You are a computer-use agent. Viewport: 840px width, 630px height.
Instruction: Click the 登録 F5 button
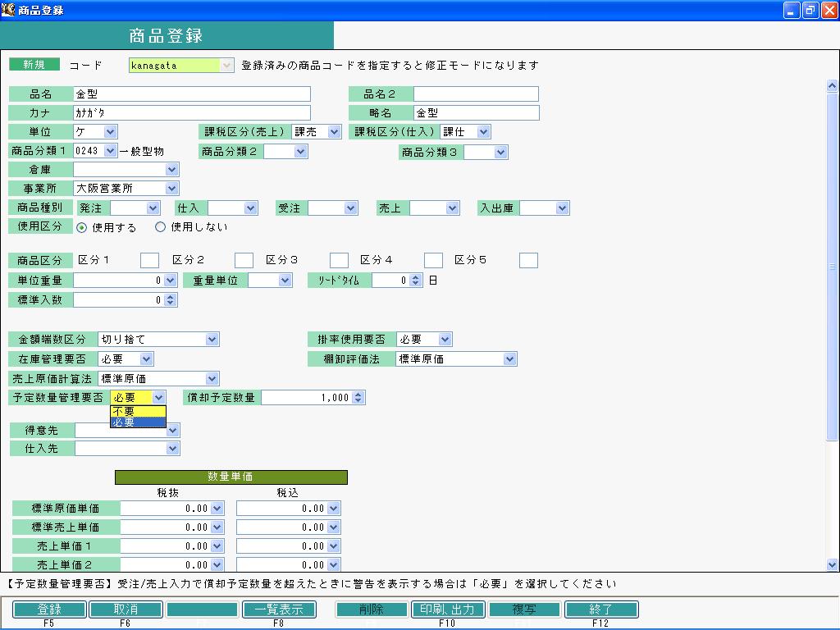49,609
